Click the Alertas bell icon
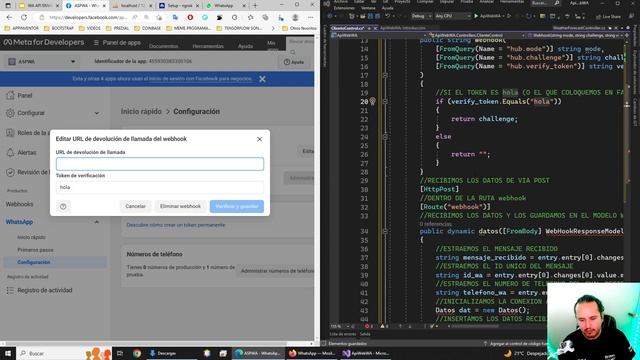Image resolution: width=640 pixels, height=360 pixels. coord(10,153)
